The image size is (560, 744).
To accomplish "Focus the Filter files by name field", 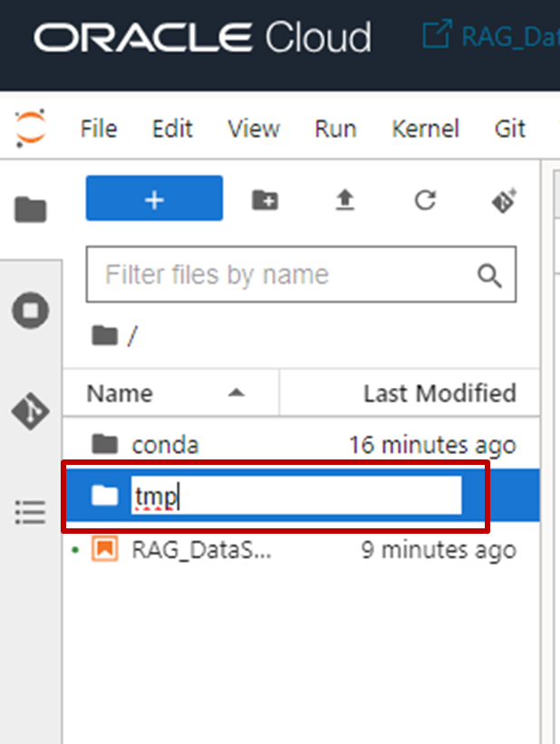I will click(302, 275).
